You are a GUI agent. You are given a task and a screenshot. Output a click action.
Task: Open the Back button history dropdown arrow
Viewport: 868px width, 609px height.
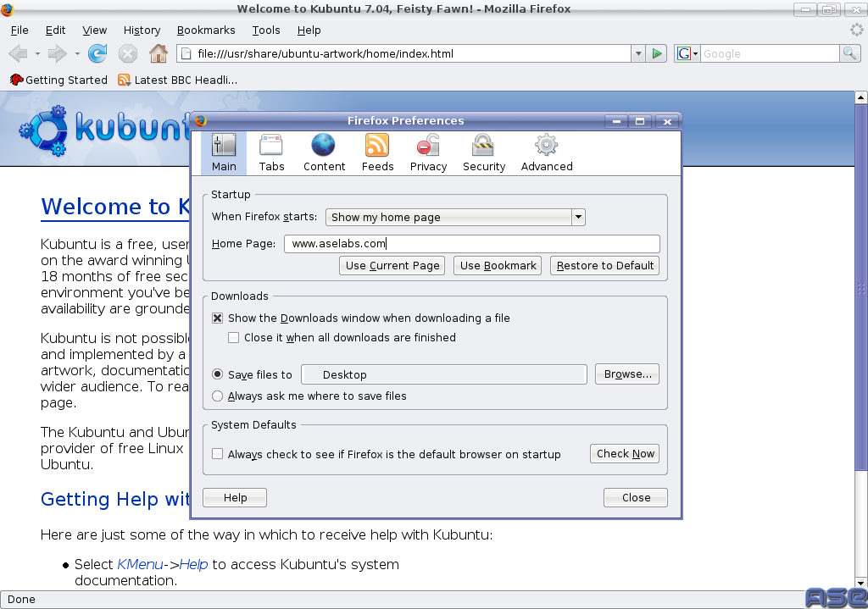click(37, 53)
